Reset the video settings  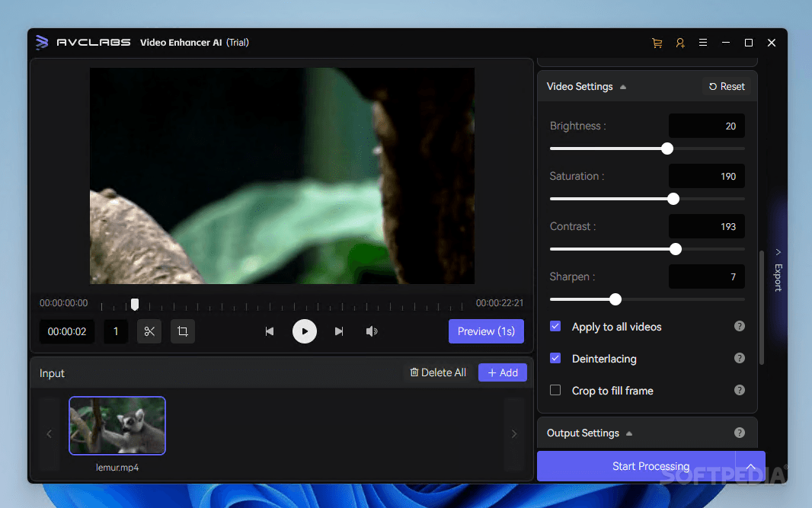[727, 87]
